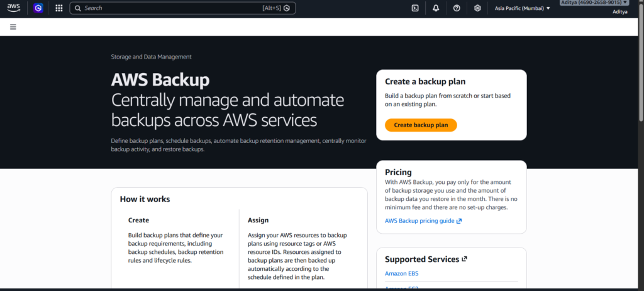
Task: Open the settings gear icon
Action: [x=477, y=8]
